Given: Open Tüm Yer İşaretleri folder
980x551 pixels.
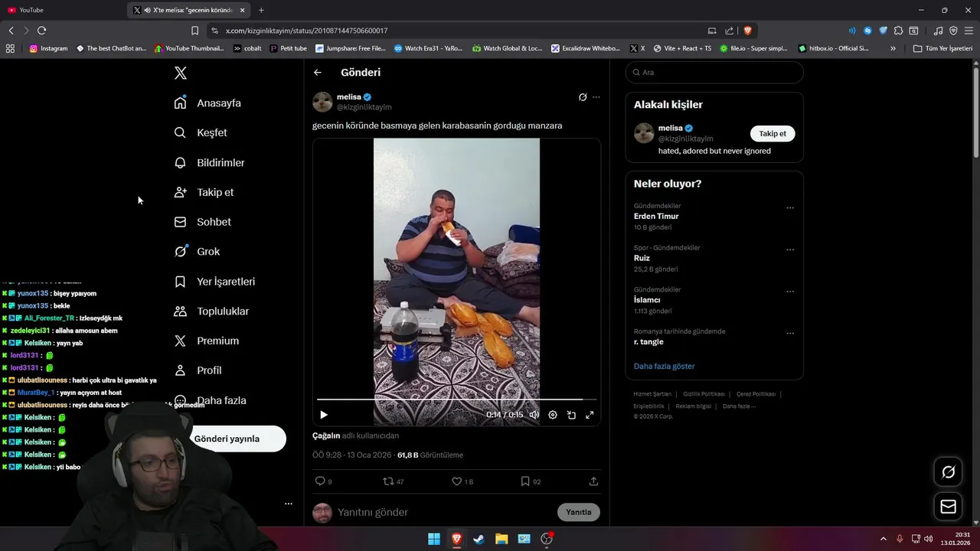Looking at the screenshot, I should click(943, 48).
